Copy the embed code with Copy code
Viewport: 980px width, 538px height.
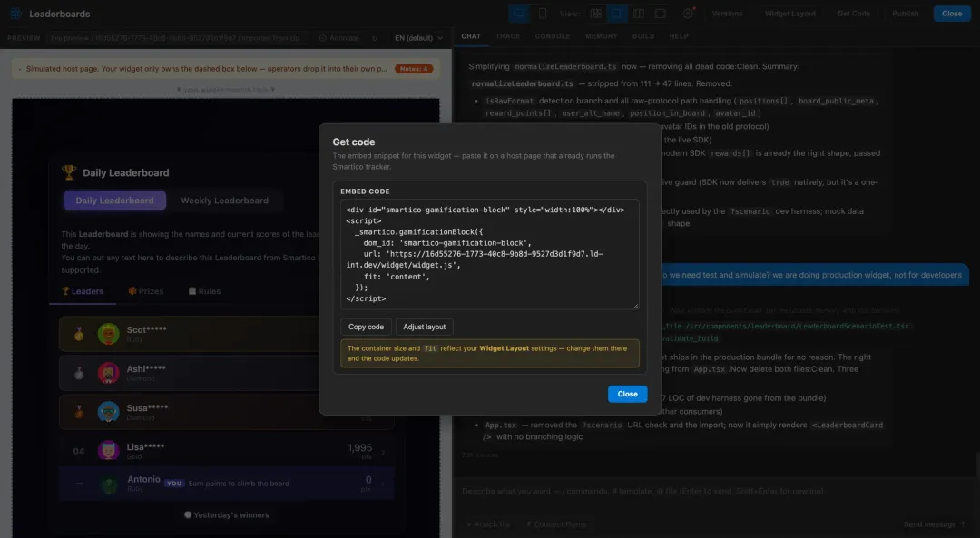(366, 327)
